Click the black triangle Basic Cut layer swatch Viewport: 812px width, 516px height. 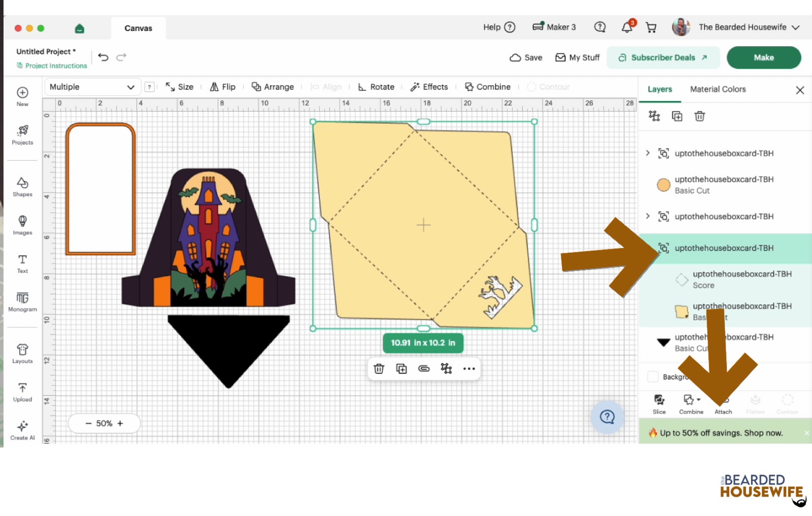(663, 342)
